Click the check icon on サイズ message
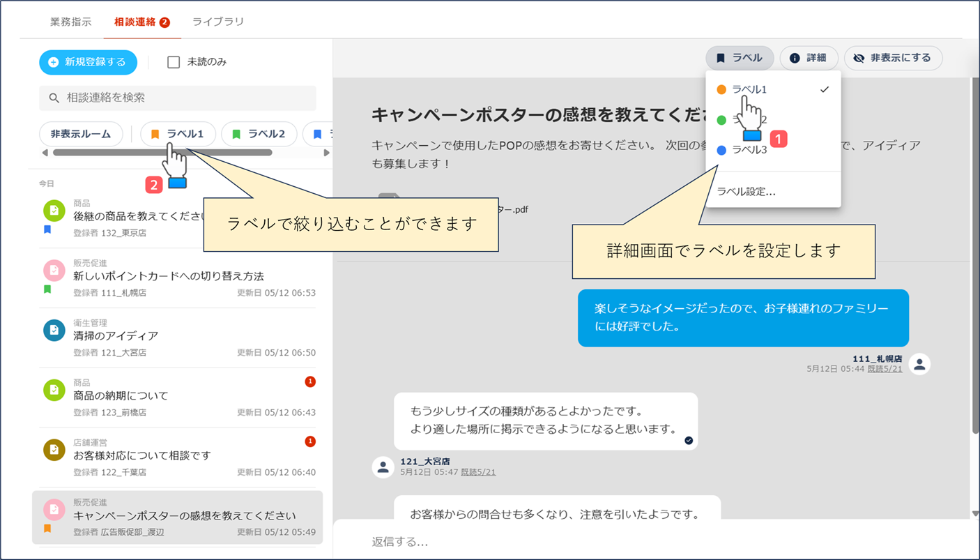 coord(689,441)
